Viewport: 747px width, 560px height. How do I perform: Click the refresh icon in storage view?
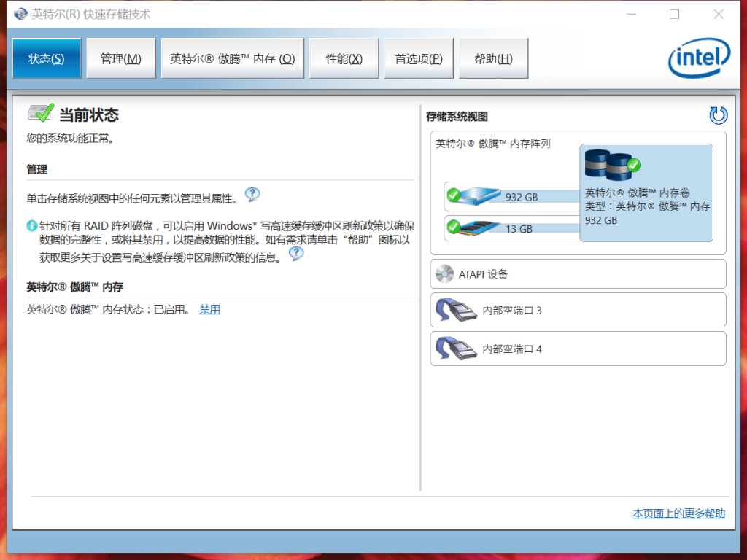click(718, 115)
